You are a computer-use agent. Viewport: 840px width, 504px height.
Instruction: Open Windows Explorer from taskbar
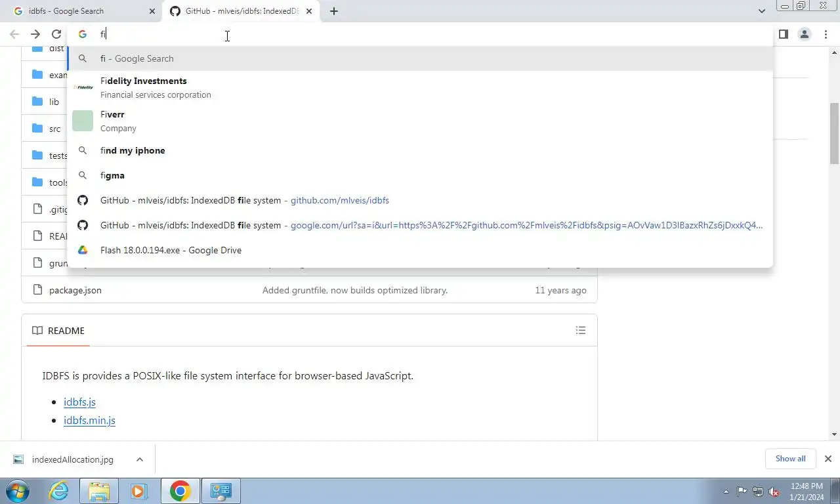tap(99, 491)
